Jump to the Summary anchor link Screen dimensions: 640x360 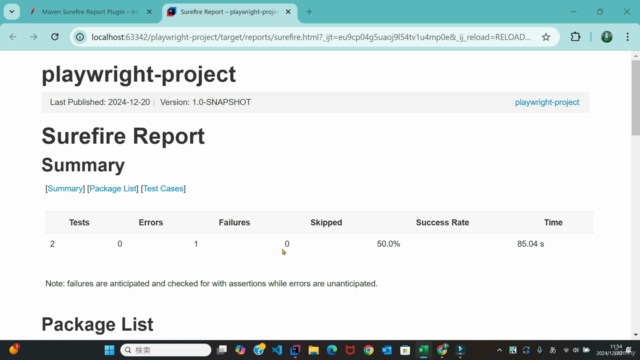(x=65, y=189)
